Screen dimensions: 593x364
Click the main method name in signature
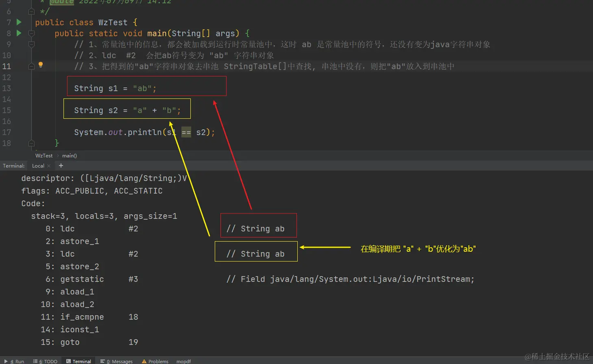(157, 33)
